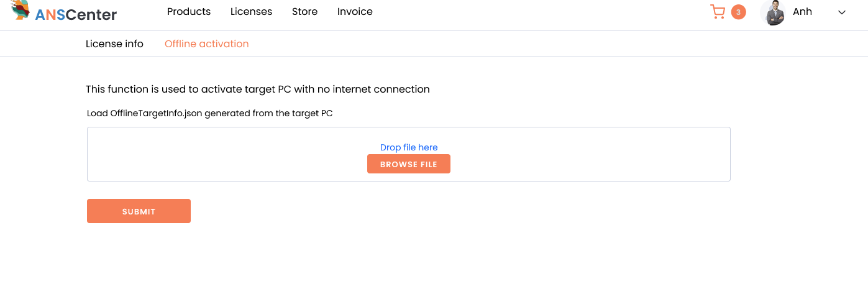Click the offline activation description sentence
This screenshot has width=868, height=294.
257,90
